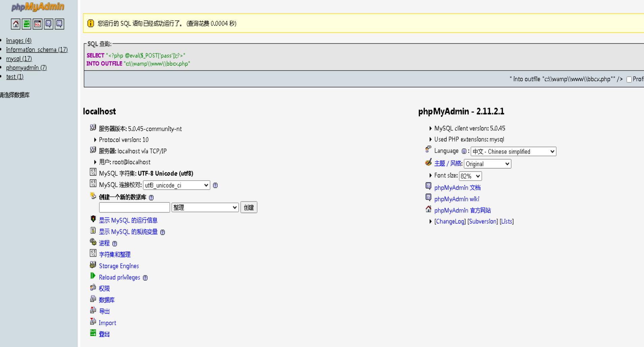Open phpMyAdmin documentation icon in sidebar
The image size is (644, 347).
(49, 24)
